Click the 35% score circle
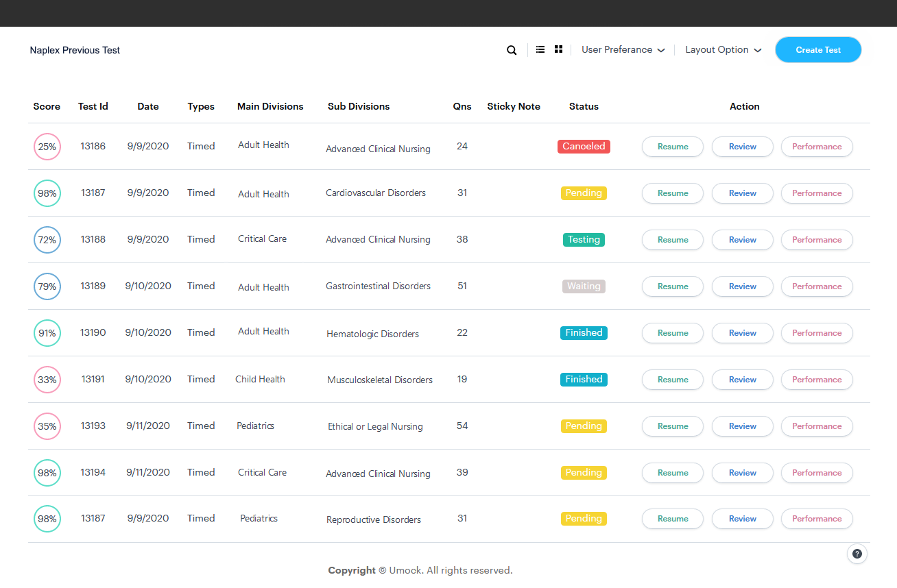 coord(47,426)
